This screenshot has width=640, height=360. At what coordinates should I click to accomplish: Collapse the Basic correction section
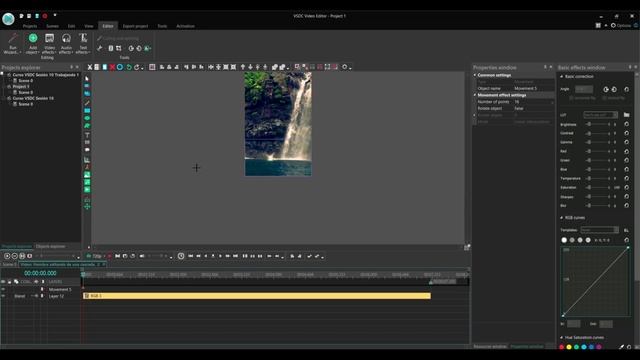[x=562, y=77]
